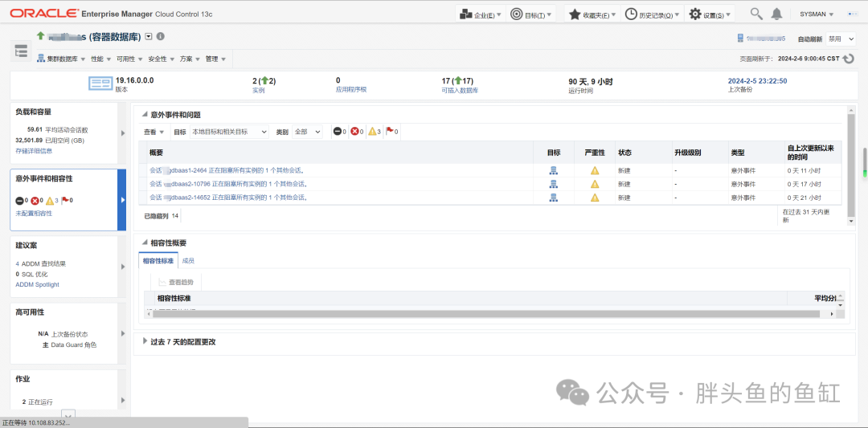The width and height of the screenshot is (868, 428).
Task: Open dbaas1-2464 blocking session incident link
Action: click(x=227, y=170)
